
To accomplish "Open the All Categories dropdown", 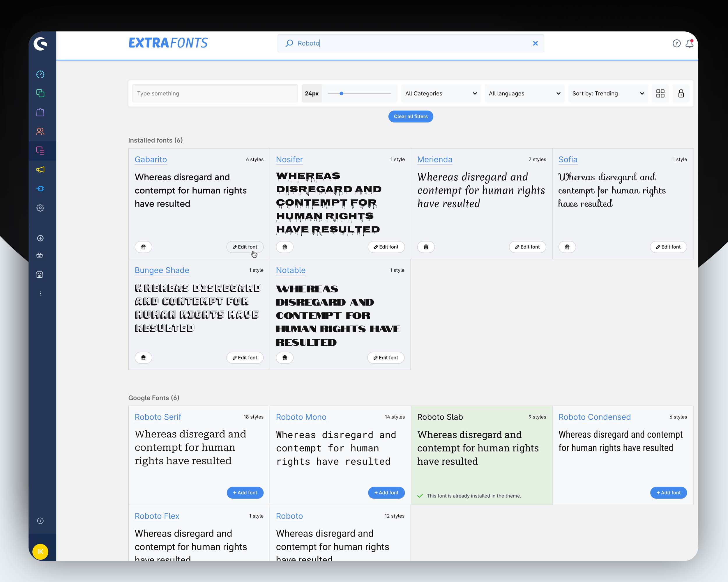I will pyautogui.click(x=441, y=93).
